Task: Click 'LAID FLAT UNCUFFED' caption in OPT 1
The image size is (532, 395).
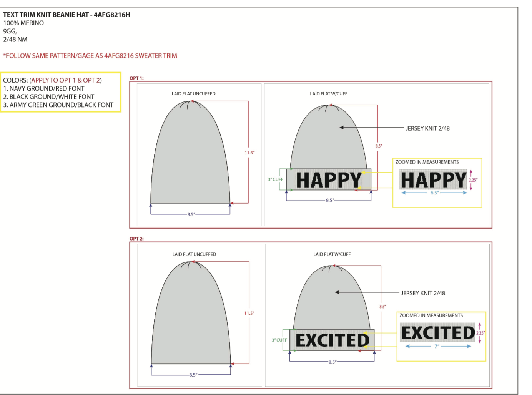Action: 193,94
